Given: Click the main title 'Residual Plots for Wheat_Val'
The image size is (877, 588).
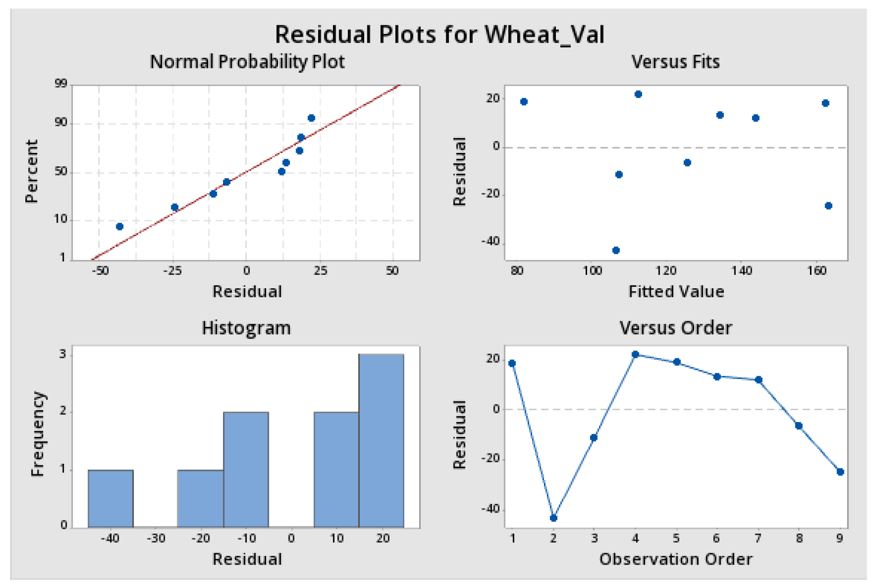Looking at the screenshot, I should point(439,34).
